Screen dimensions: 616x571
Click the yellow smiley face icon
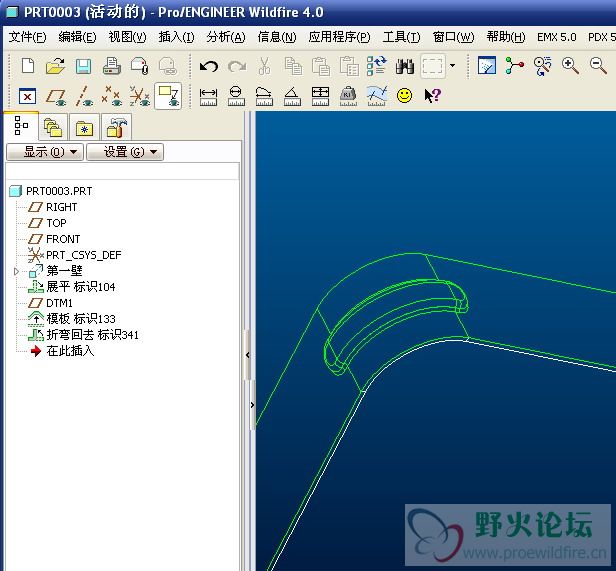point(405,95)
